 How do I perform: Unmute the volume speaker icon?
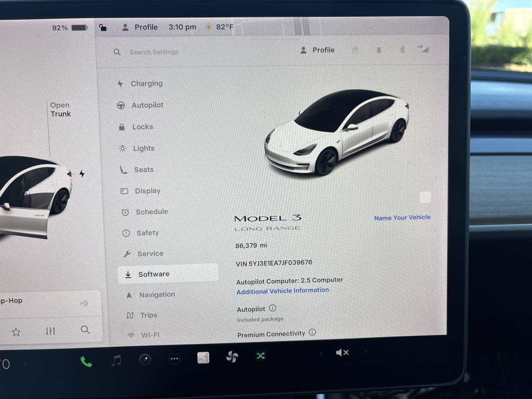click(x=342, y=353)
